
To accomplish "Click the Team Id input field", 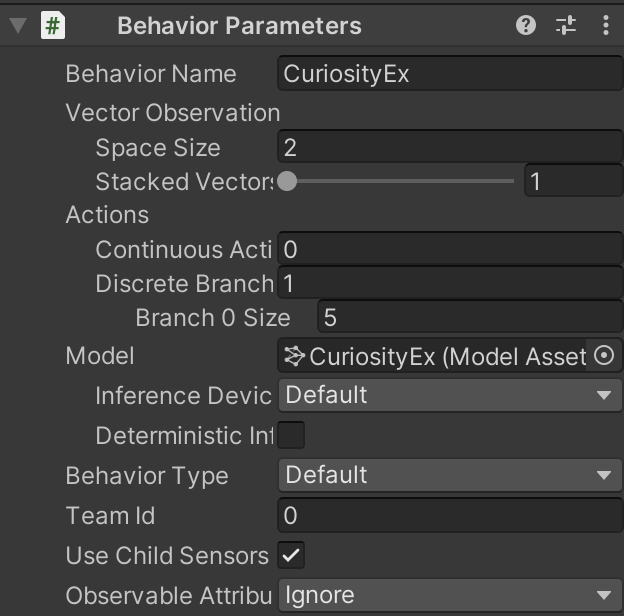I will tap(450, 516).
